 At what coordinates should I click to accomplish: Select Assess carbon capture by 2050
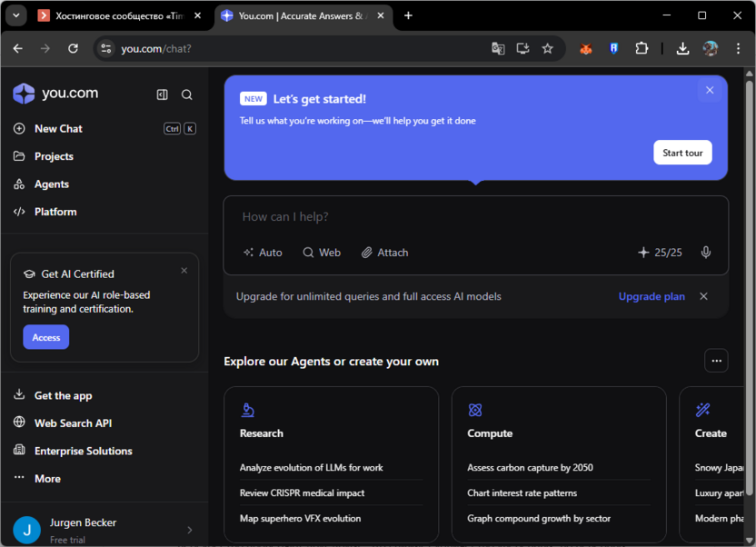pos(531,467)
